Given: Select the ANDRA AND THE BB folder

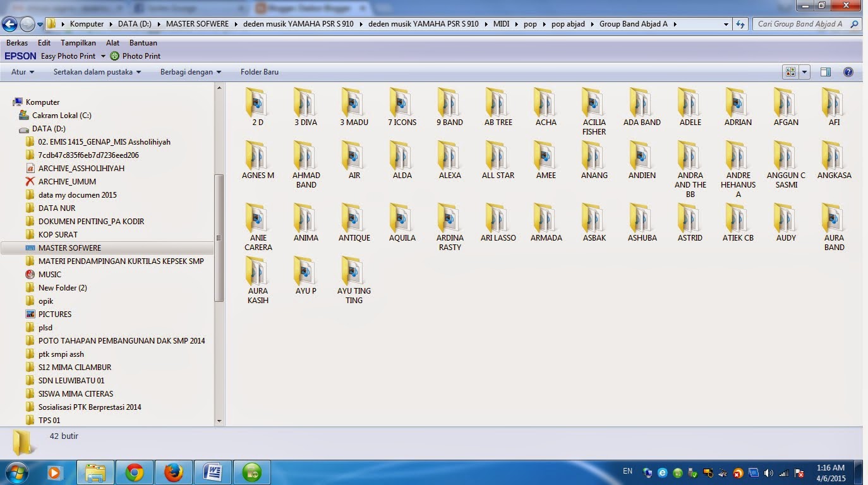Looking at the screenshot, I should [x=690, y=169].
